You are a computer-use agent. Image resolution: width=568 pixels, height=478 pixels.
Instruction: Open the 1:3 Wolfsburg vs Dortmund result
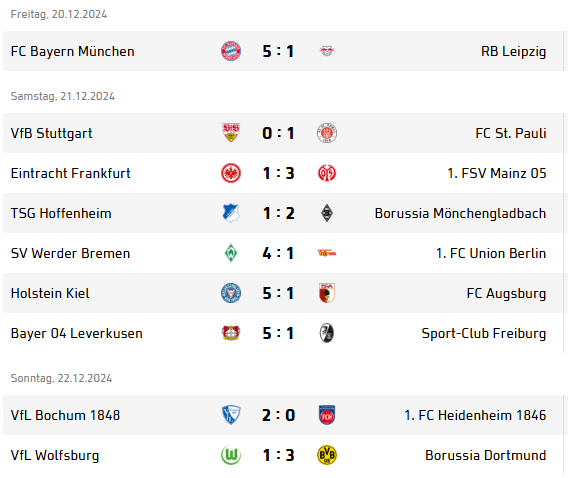(278, 455)
